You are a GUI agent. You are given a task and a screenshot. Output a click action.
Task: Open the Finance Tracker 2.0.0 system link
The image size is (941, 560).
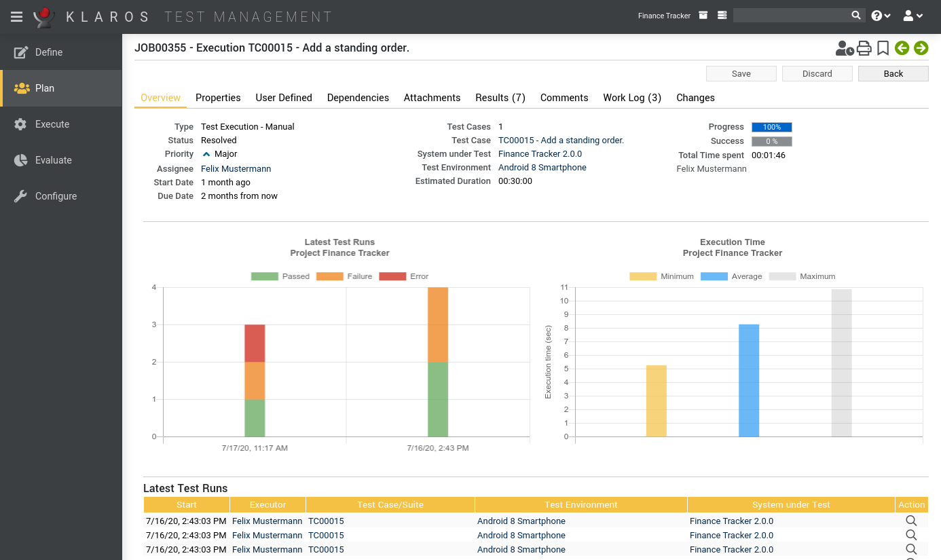540,154
